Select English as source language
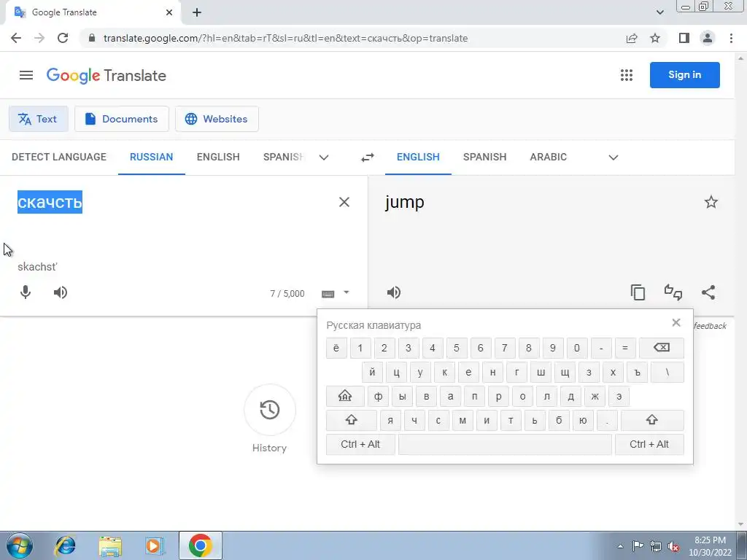Image resolution: width=747 pixels, height=560 pixels. tap(218, 157)
